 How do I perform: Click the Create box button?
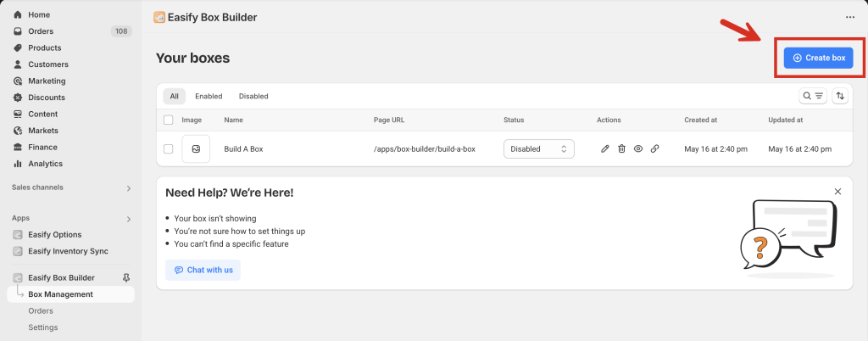(818, 58)
